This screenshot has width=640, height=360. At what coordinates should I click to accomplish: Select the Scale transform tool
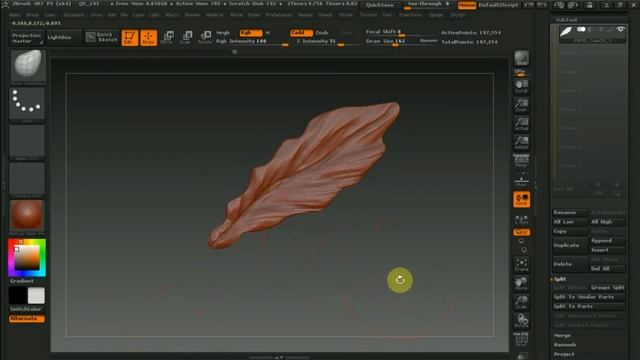coord(186,38)
